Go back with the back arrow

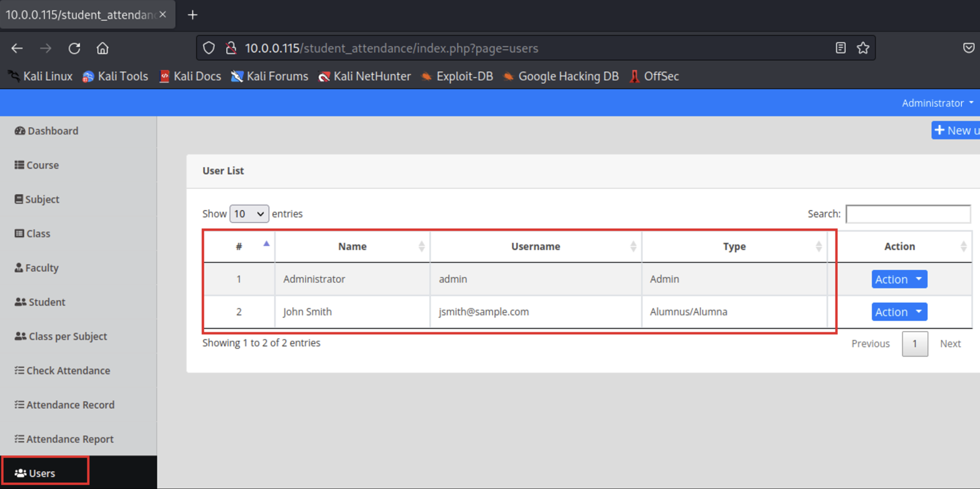[17, 48]
